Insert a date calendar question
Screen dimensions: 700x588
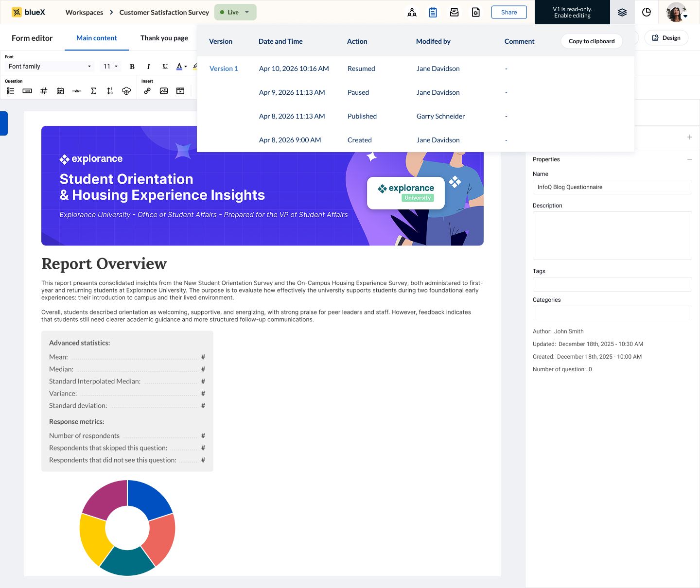[x=60, y=91]
